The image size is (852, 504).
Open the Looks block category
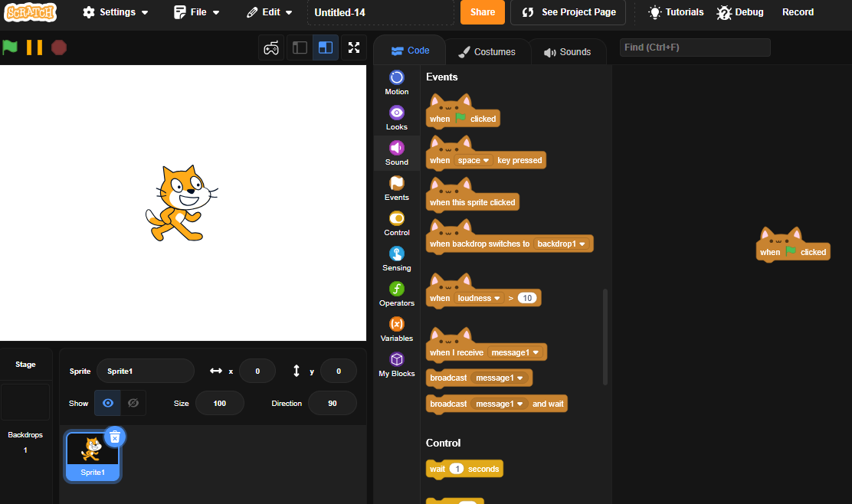pyautogui.click(x=397, y=118)
